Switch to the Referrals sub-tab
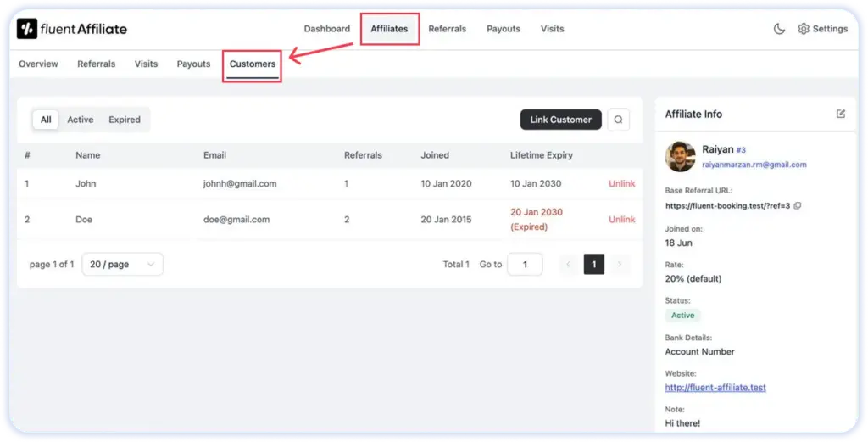 coord(97,64)
